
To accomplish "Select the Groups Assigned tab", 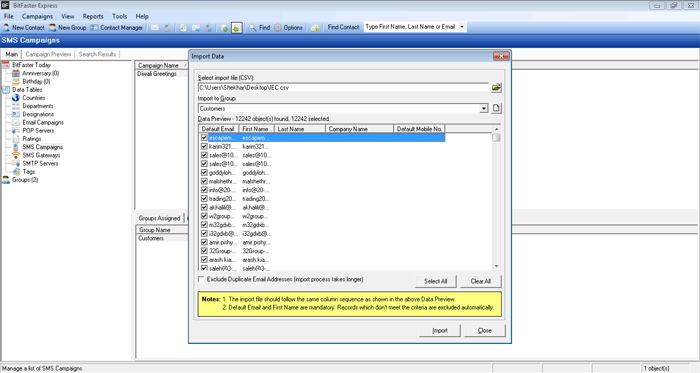I will [x=159, y=218].
